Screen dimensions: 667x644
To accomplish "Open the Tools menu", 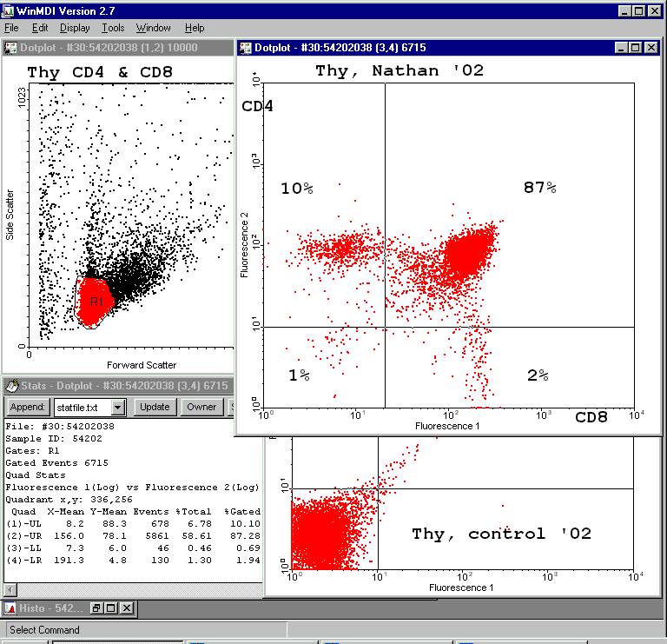I will click(x=113, y=28).
